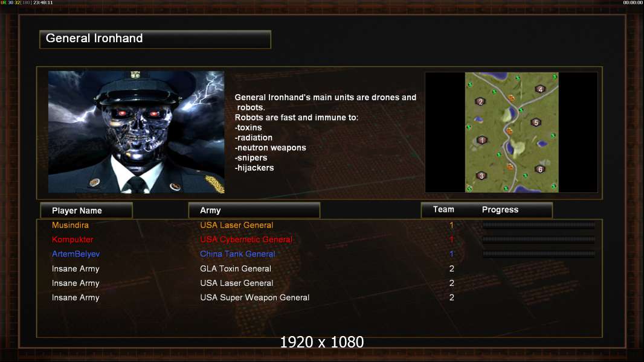Click the General Ironhand portrait image
644x362 pixels.
137,132
